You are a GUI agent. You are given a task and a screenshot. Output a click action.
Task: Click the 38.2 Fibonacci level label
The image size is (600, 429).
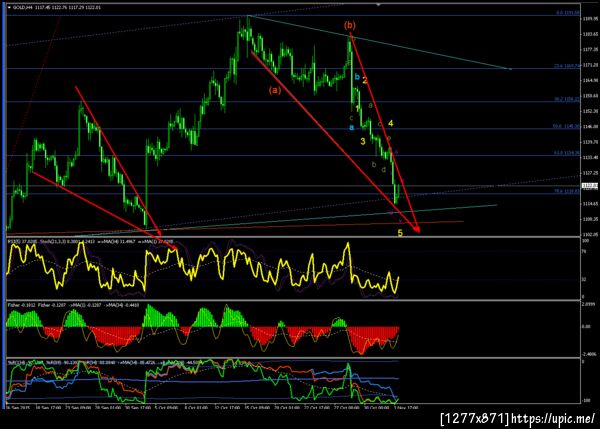pyautogui.click(x=567, y=99)
